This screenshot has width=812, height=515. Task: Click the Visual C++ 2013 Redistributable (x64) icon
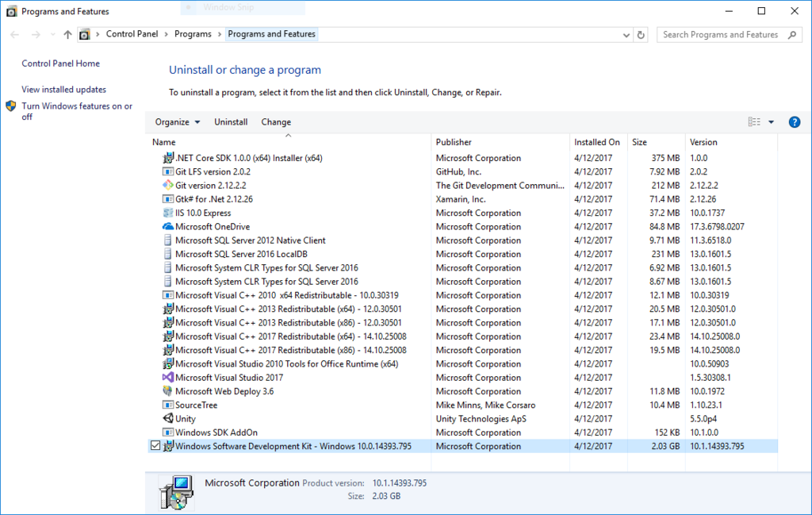tap(168, 309)
